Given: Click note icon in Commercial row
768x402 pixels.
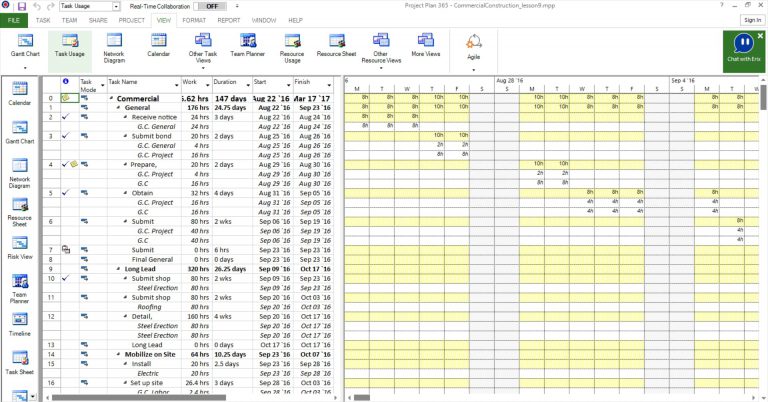Looking at the screenshot, I should pyautogui.click(x=66, y=98).
